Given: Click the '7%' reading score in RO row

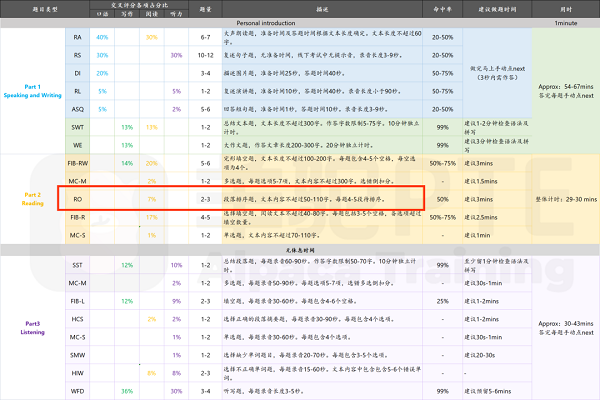Looking at the screenshot, I should [x=152, y=199].
